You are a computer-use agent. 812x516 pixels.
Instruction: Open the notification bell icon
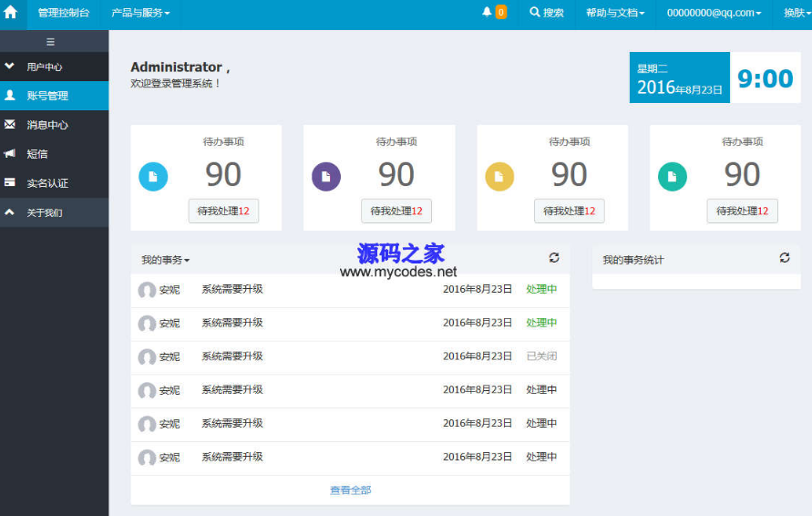click(x=487, y=12)
